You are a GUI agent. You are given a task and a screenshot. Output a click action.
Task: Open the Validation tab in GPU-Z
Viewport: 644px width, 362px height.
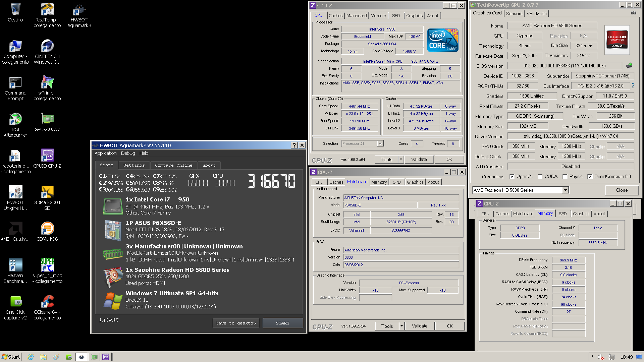click(x=536, y=13)
